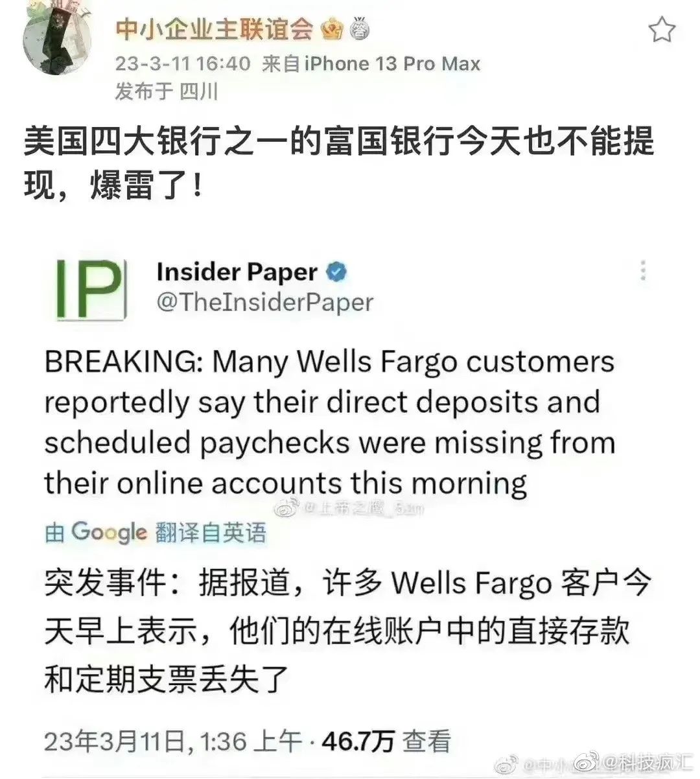This screenshot has width=700, height=779.
Task: Click the blue verified checkmark badge
Action: point(337,272)
